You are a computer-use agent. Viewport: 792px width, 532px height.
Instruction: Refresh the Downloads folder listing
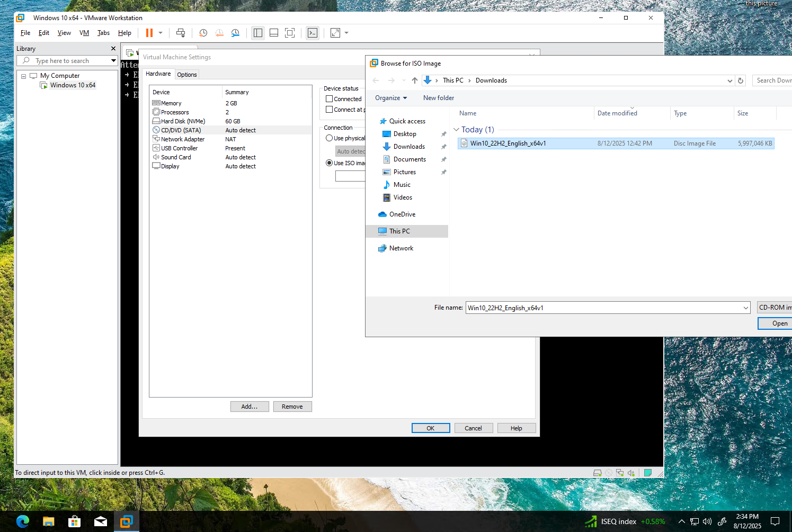[x=741, y=80]
